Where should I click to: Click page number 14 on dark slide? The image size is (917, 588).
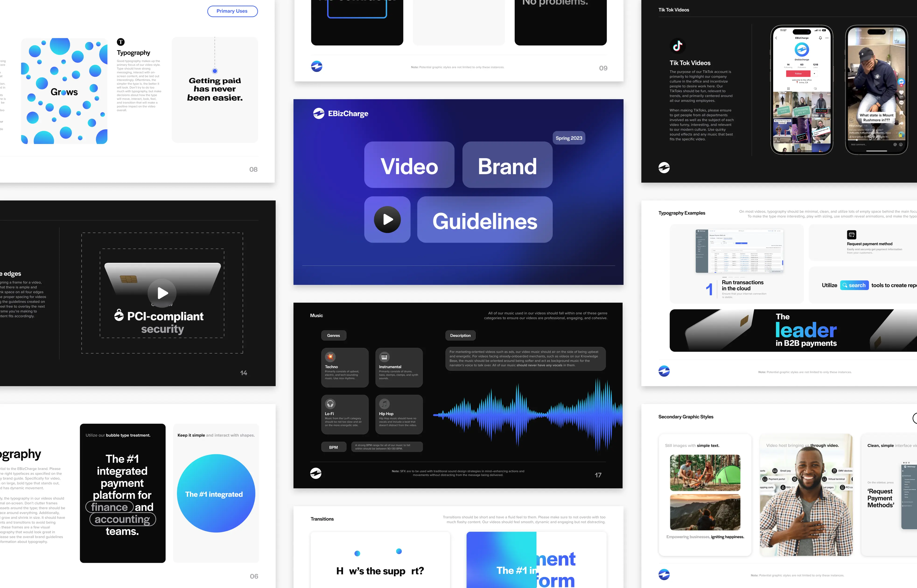(x=244, y=373)
